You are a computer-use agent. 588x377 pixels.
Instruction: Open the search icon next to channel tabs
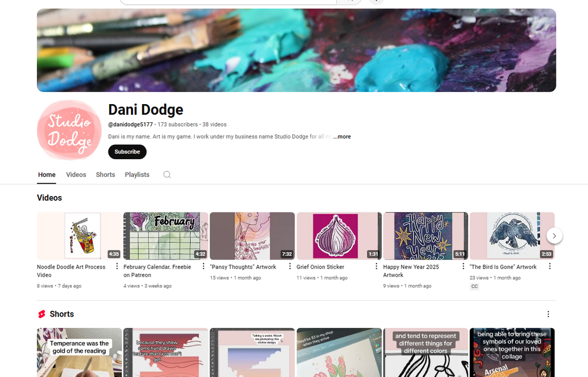[167, 175]
